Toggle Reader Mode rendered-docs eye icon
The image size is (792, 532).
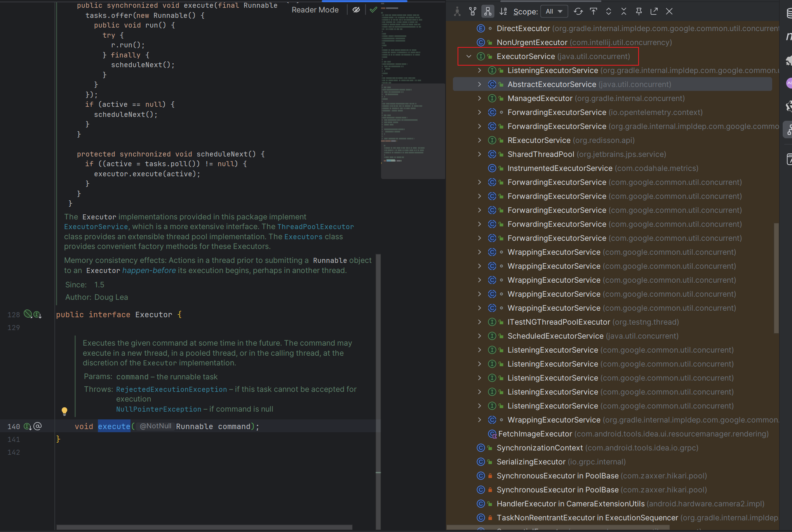pos(356,10)
